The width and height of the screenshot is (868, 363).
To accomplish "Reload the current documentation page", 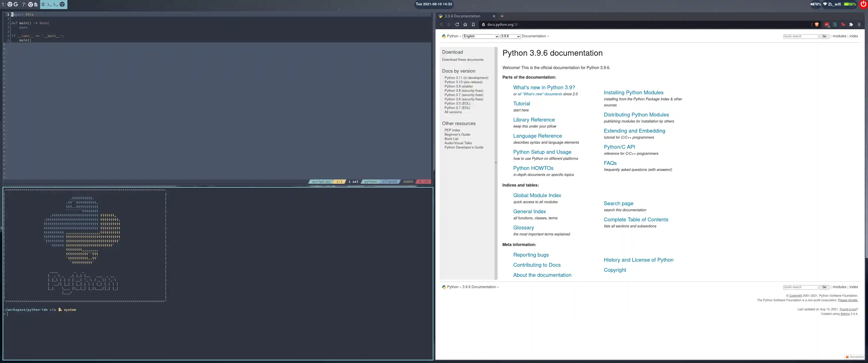I will pos(457,24).
